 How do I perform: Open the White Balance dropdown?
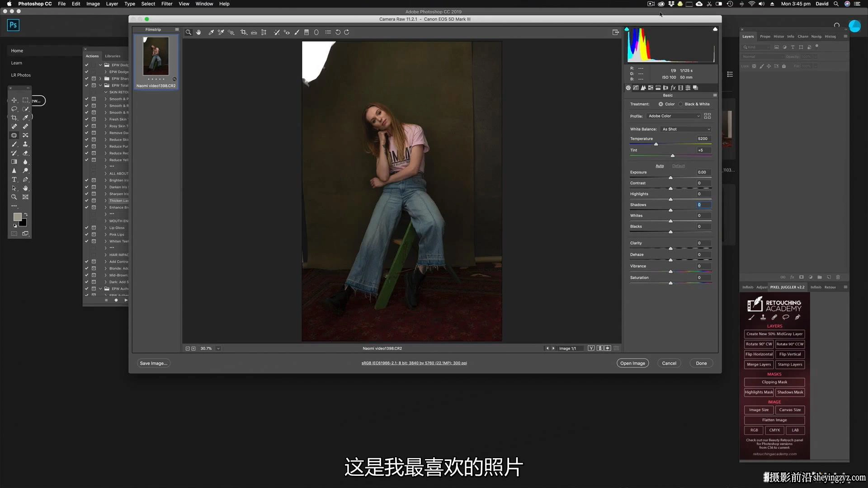[686, 129]
